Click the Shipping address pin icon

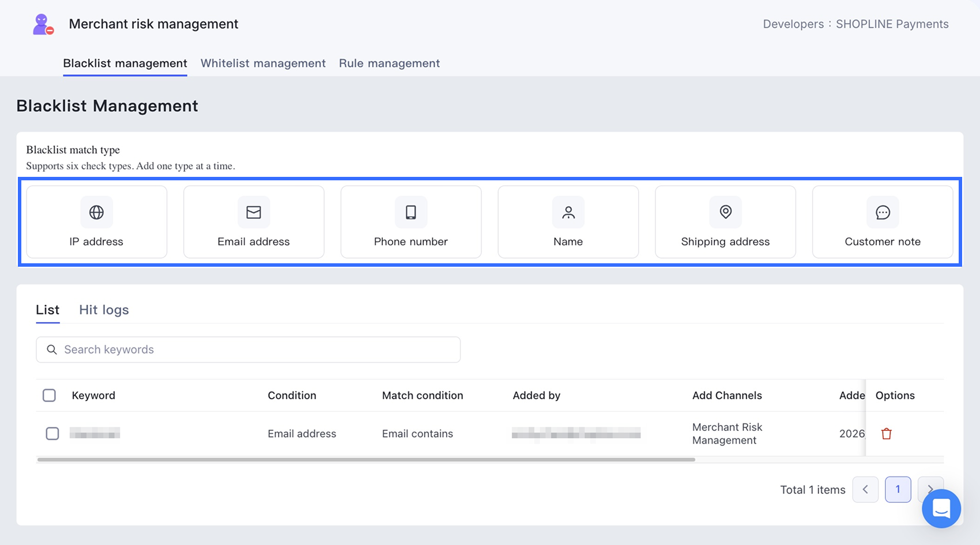(726, 212)
